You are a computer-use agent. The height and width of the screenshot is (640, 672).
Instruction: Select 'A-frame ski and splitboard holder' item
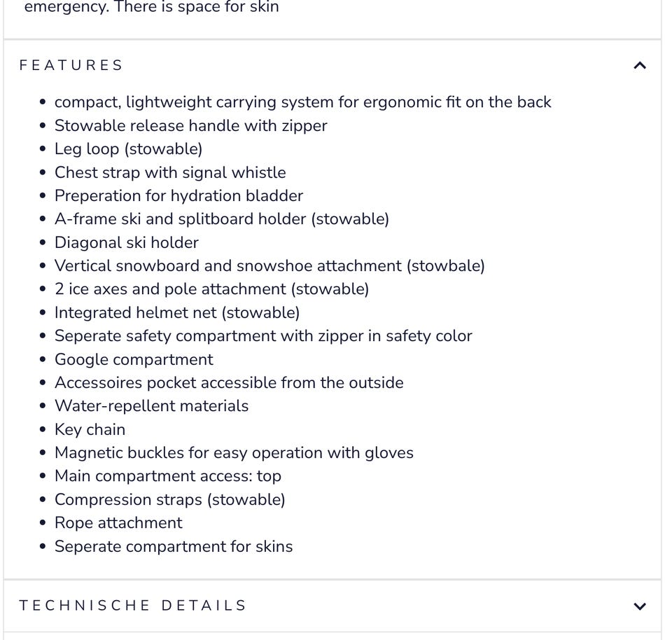[221, 219]
